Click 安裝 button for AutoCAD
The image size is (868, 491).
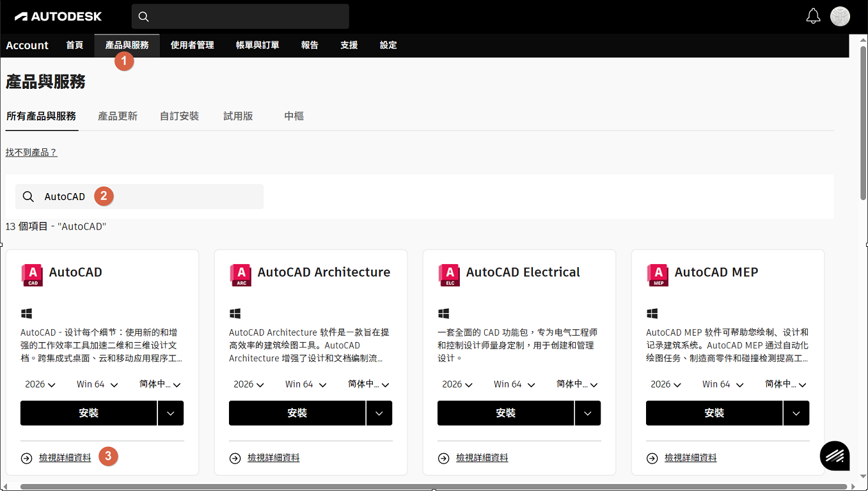[89, 413]
